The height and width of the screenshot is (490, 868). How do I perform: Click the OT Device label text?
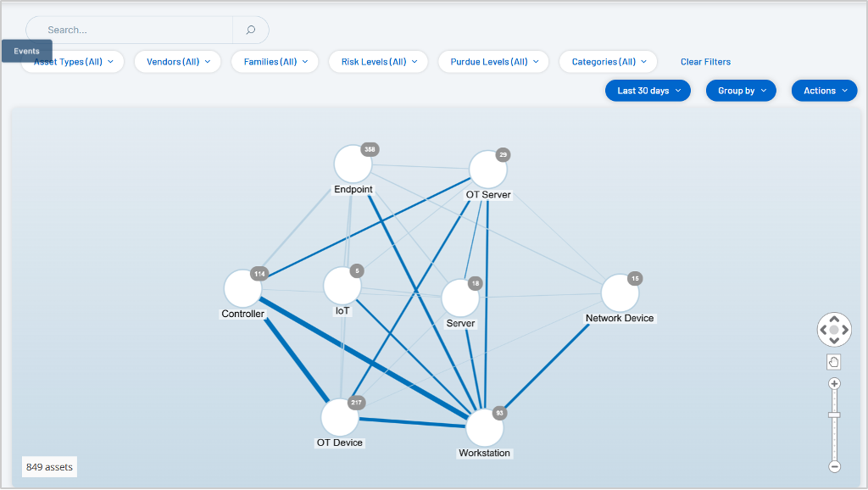[340, 443]
